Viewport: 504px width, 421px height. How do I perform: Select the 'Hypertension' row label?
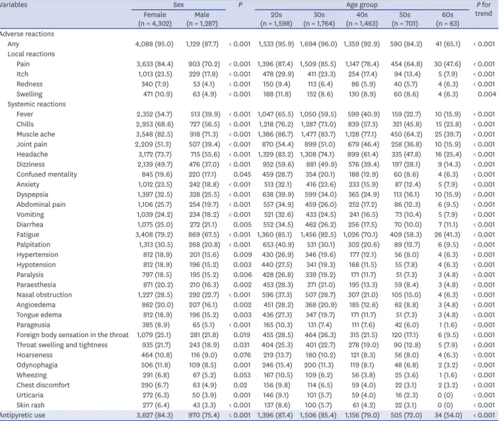37,255
